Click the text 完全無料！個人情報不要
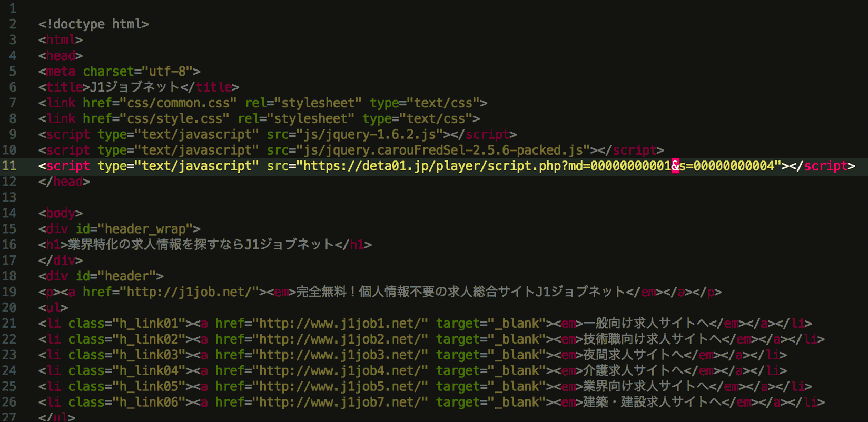 (x=365, y=292)
